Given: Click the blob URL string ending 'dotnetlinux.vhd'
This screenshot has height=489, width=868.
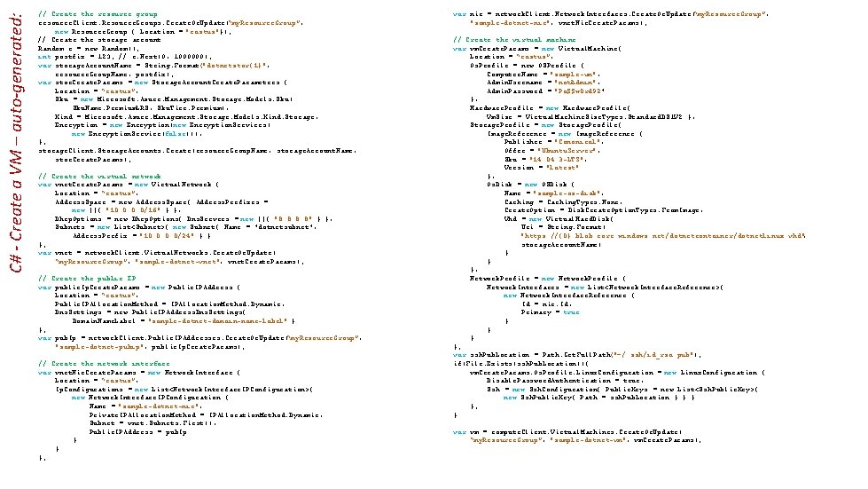Looking at the screenshot, I should point(663,236).
